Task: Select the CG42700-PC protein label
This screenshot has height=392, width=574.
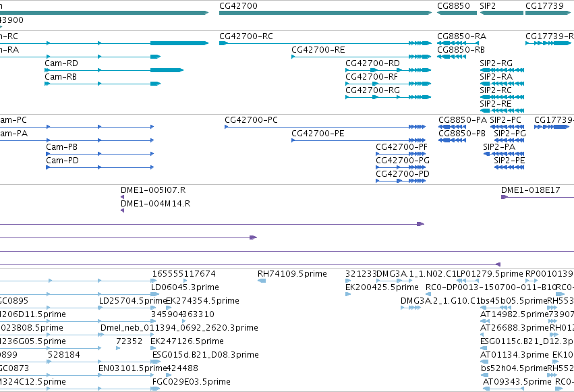Action: pyautogui.click(x=251, y=120)
